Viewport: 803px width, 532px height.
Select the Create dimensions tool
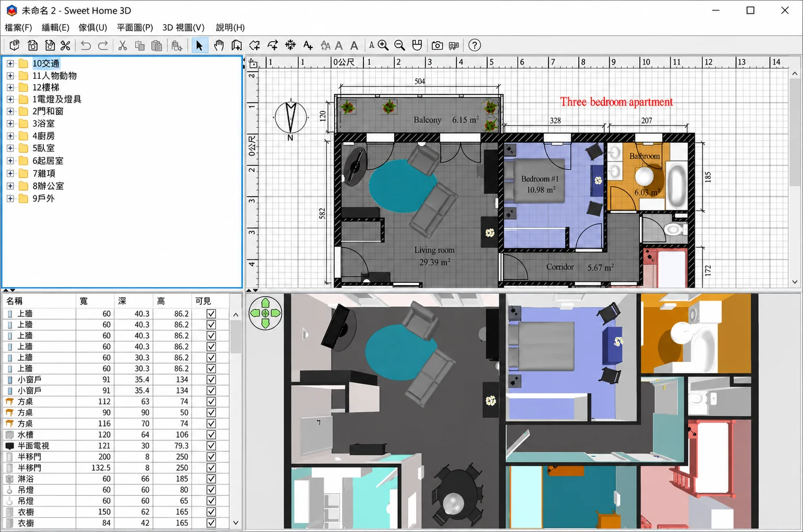(290, 45)
